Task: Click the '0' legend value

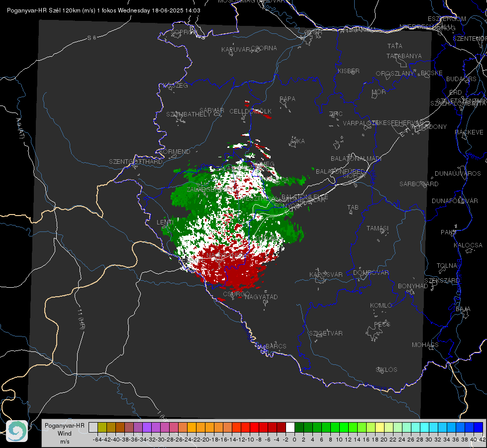Action: (x=294, y=440)
